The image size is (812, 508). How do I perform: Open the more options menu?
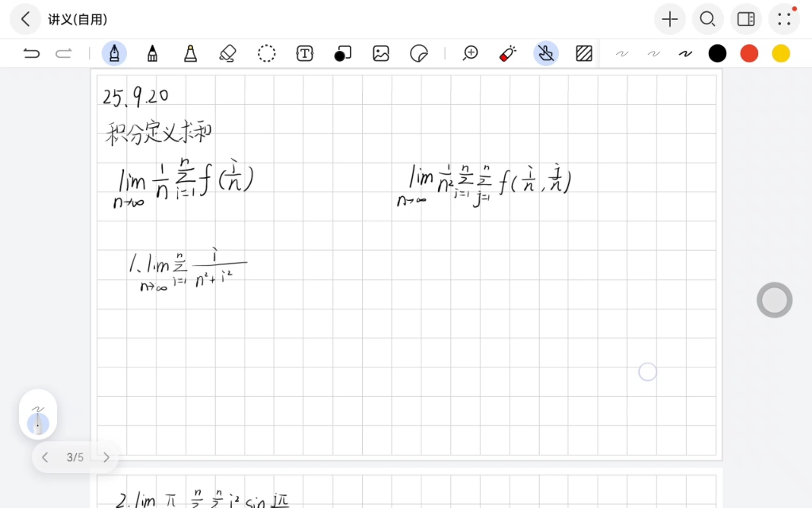tap(784, 19)
